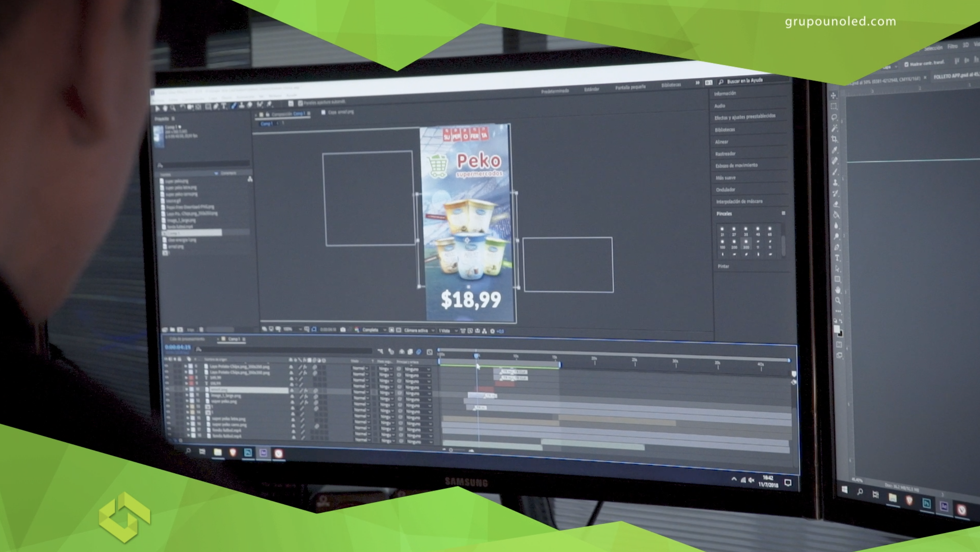This screenshot has height=552, width=980.
Task: Select the Eraser tool in Photoshop
Action: click(x=836, y=204)
